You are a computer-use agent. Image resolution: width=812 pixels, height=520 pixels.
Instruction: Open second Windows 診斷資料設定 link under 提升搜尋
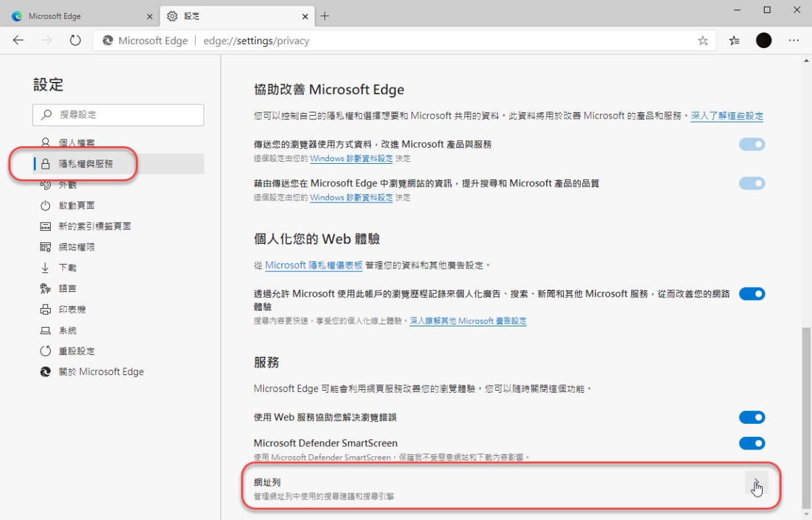(351, 198)
